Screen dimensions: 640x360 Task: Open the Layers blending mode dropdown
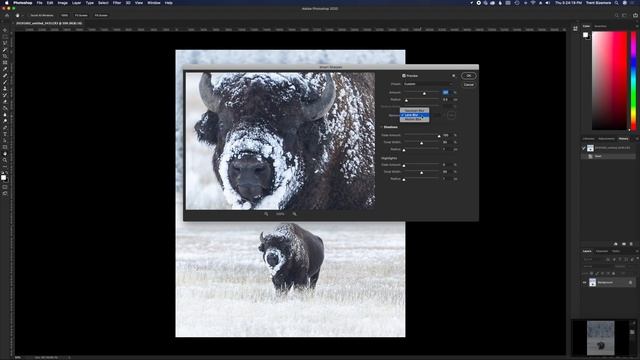[598, 266]
